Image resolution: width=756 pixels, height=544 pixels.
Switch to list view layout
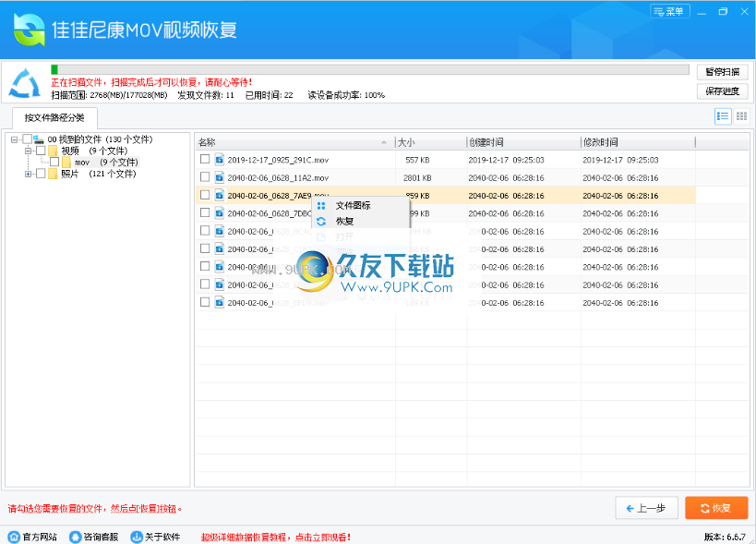[x=723, y=116]
